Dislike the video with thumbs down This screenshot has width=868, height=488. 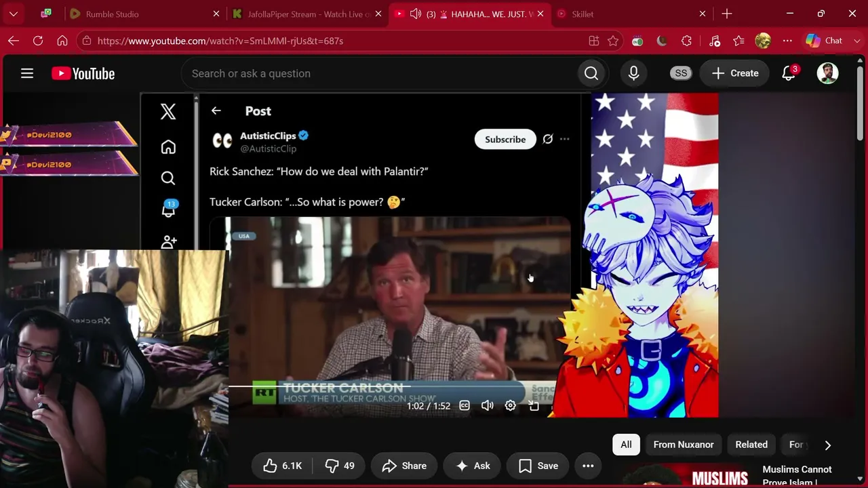coord(340,466)
